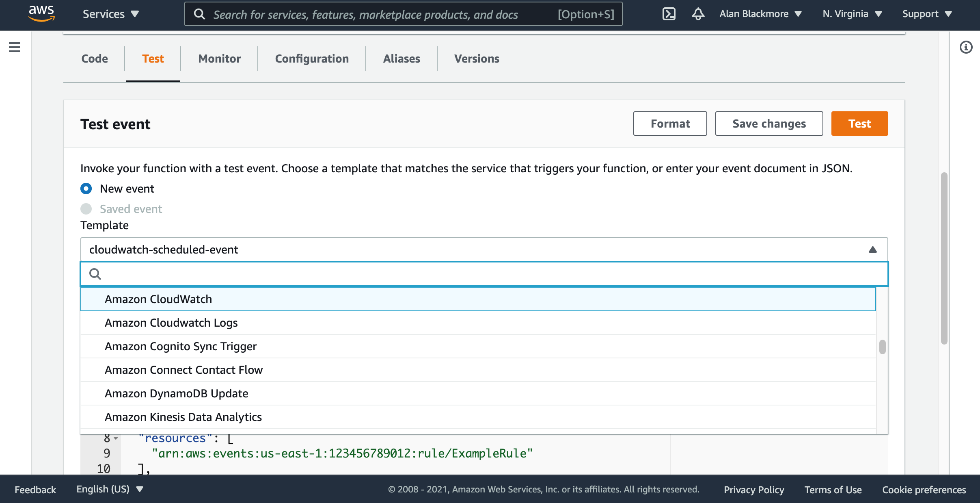Switch to the Aliases tab
Screen dimensions: 980x503
[401, 59]
